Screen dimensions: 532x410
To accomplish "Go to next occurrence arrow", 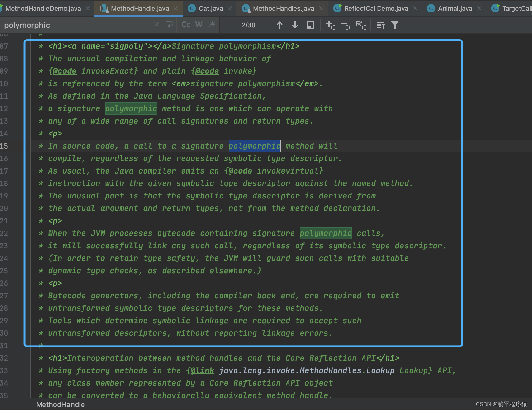I will (x=295, y=25).
